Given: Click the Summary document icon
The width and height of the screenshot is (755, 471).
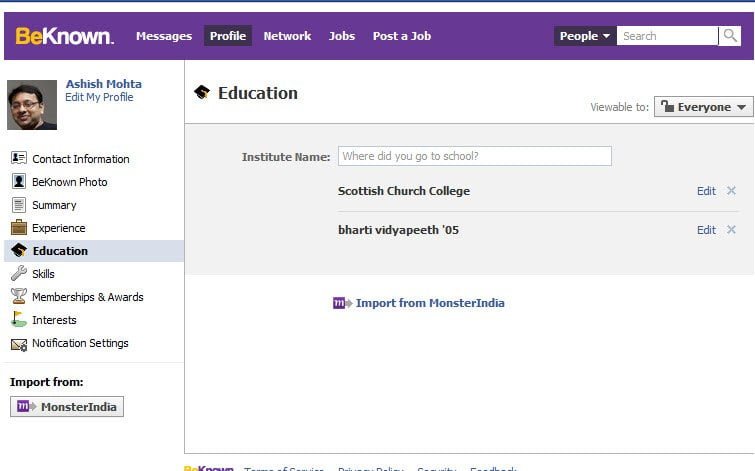Looking at the screenshot, I should (19, 205).
